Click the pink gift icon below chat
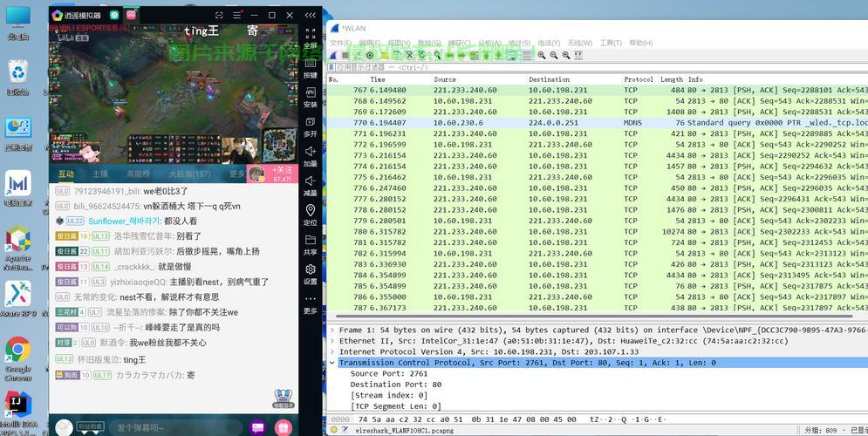This screenshot has height=436, width=868. [x=284, y=427]
